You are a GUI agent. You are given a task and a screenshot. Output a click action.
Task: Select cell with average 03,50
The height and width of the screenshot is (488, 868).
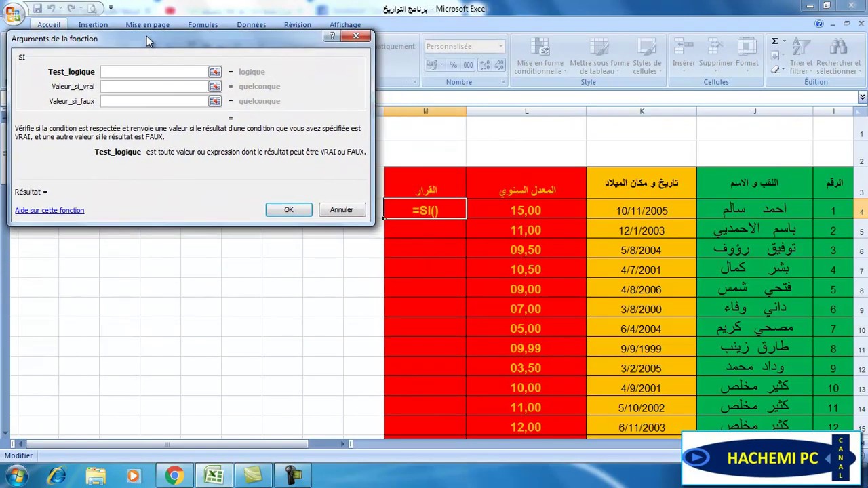[x=526, y=368]
